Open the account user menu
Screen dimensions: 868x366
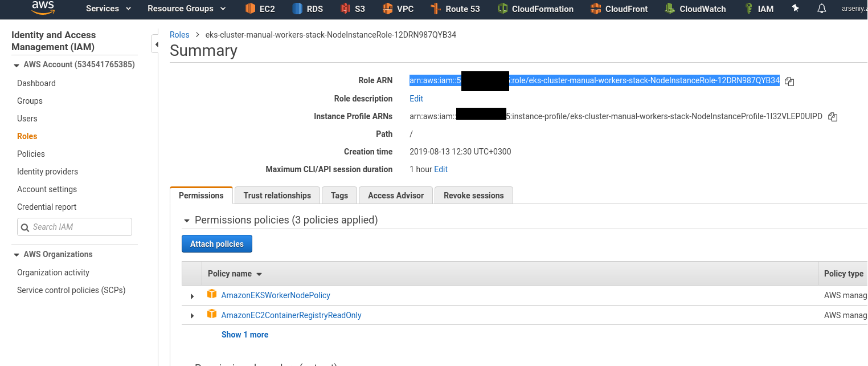pyautogui.click(x=854, y=9)
